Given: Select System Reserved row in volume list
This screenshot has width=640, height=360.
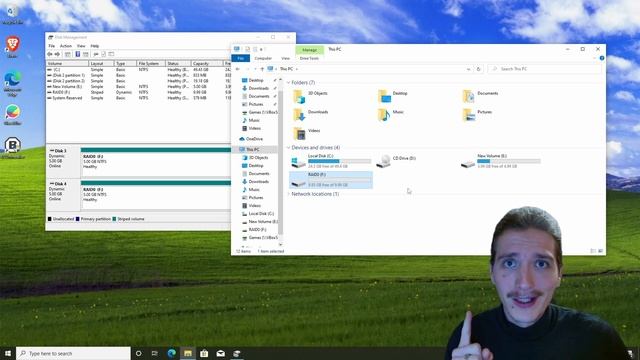Looking at the screenshot, I should point(139,98).
